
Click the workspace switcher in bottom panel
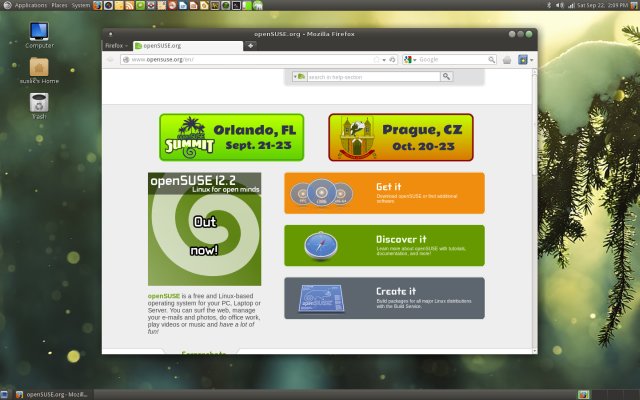tap(609, 394)
